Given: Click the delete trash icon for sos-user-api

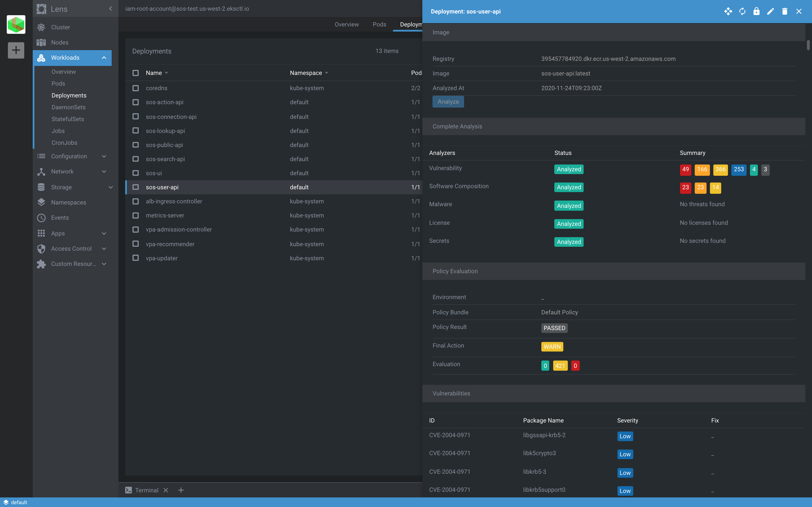Looking at the screenshot, I should point(784,11).
